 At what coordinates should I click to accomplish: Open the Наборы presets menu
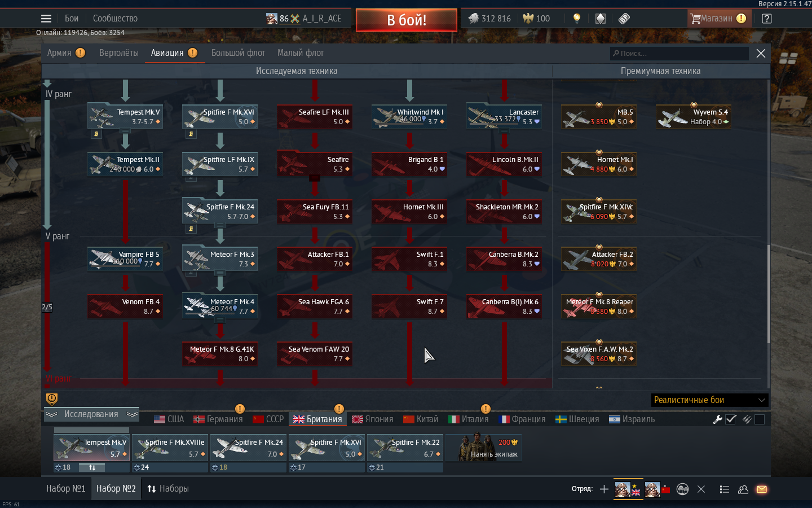pyautogui.click(x=168, y=489)
